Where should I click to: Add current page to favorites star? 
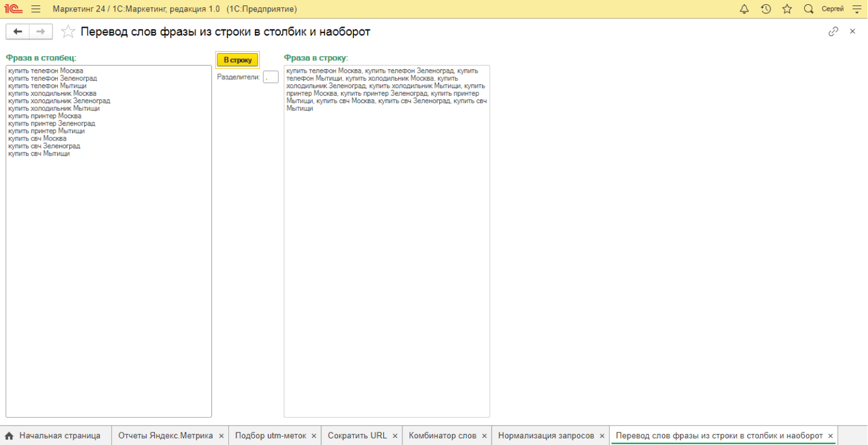[68, 32]
